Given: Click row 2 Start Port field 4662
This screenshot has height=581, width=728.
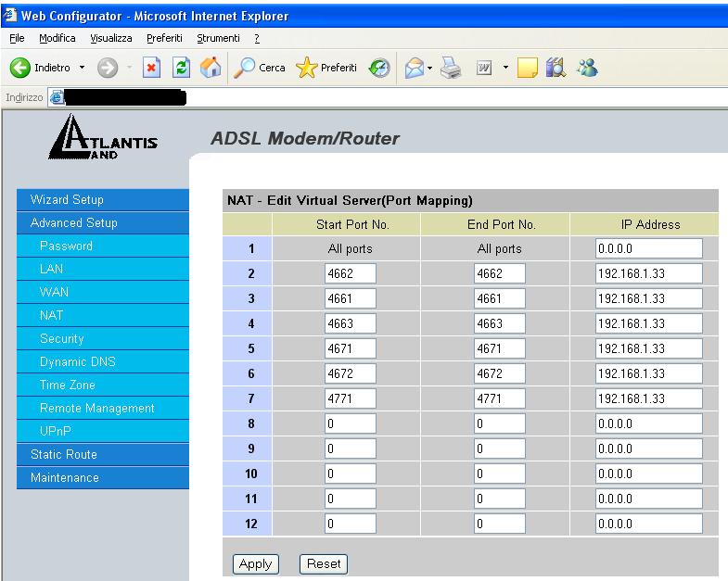Looking at the screenshot, I should pos(350,273).
